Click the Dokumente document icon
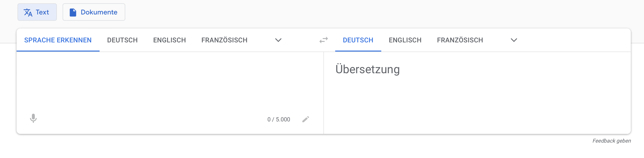This screenshot has height=158, width=644. [x=73, y=12]
